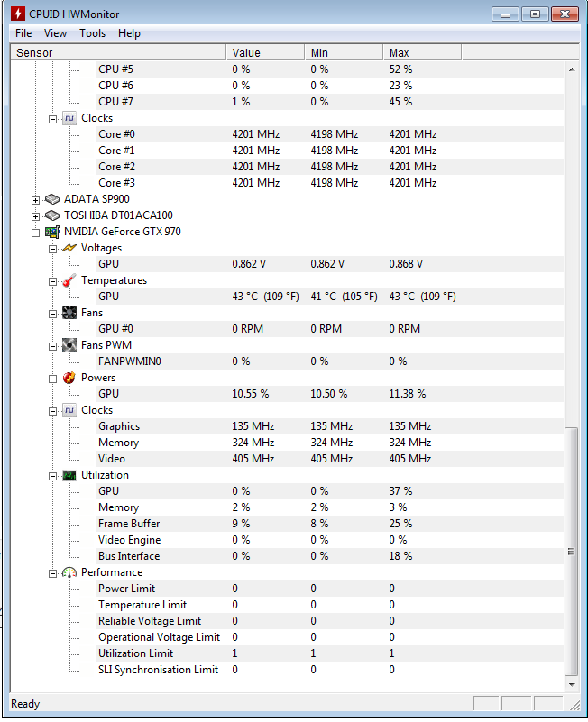Click the TOSHIBA DT01ACA100 drive icon
This screenshot has width=588, height=722.
[52, 215]
